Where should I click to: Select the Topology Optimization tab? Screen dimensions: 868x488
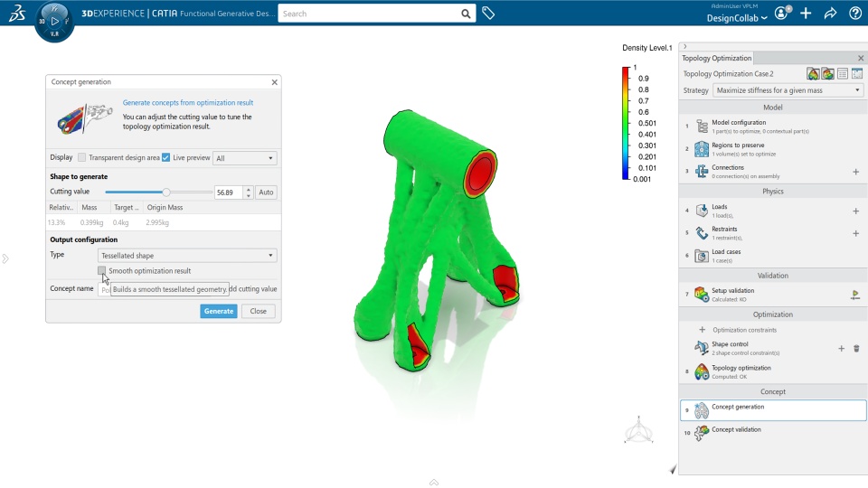(x=716, y=58)
